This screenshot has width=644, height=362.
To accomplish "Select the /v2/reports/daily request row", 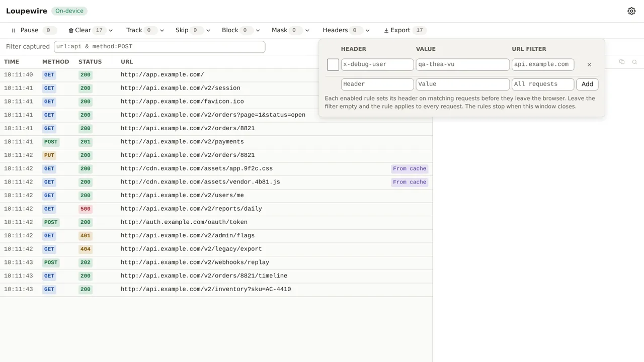I will click(x=216, y=209).
